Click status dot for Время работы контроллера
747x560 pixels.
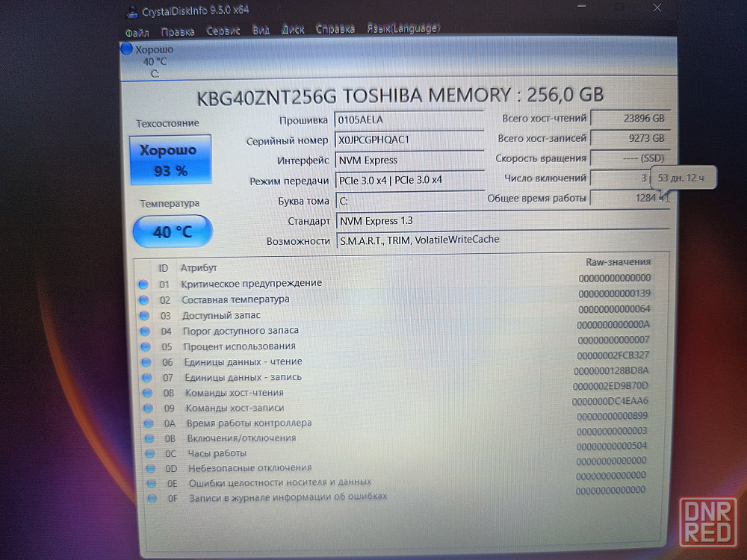click(x=149, y=424)
